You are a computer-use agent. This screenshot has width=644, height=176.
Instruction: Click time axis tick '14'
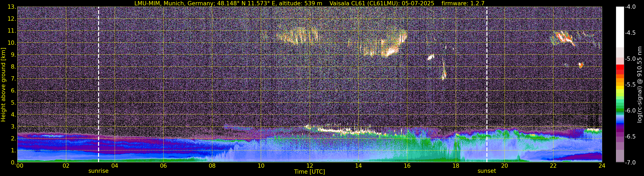[x=358, y=166]
